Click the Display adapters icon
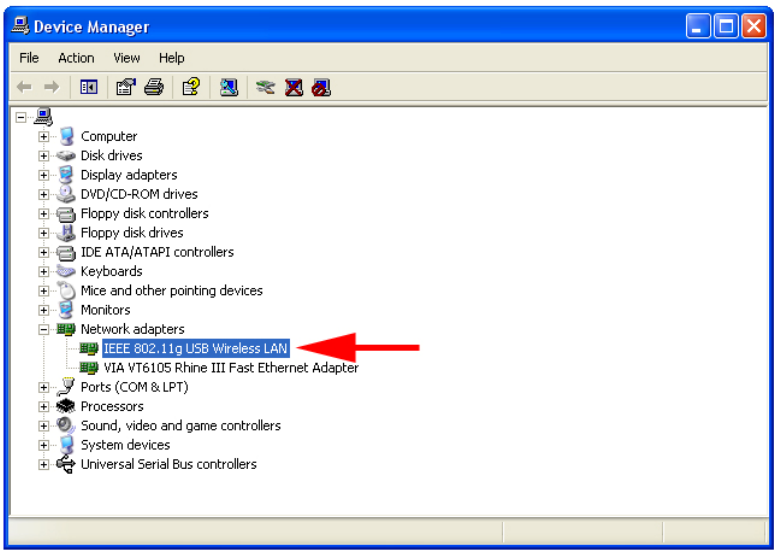Screen dimensions: 780x557 (66, 175)
